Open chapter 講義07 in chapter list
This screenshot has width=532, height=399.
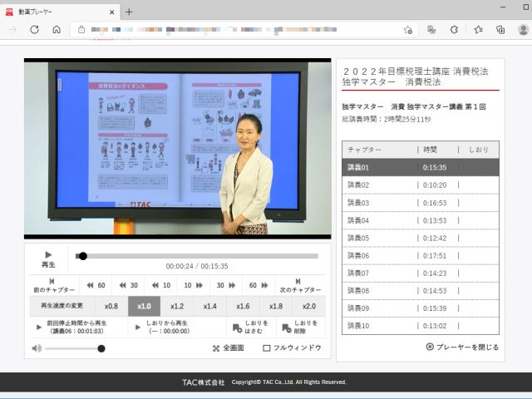tap(420, 273)
